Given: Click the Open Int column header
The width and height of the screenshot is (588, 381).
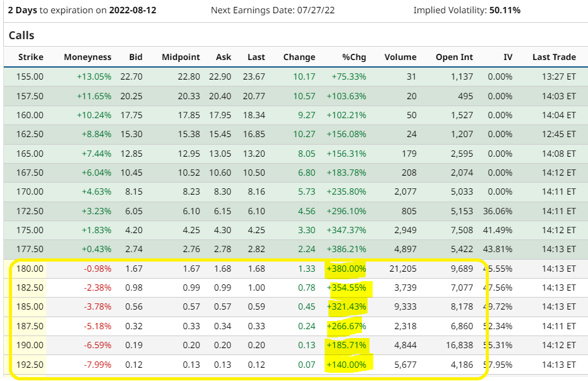Looking at the screenshot, I should click(x=454, y=57).
